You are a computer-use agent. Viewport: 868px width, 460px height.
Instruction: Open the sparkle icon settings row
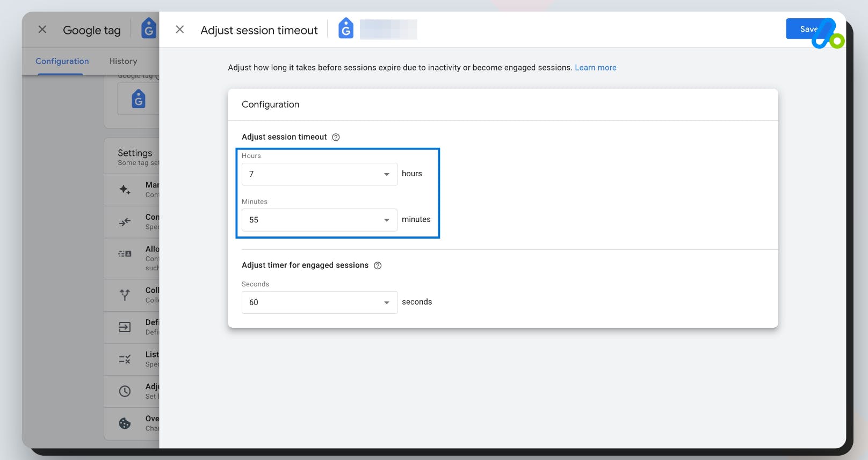(124, 189)
